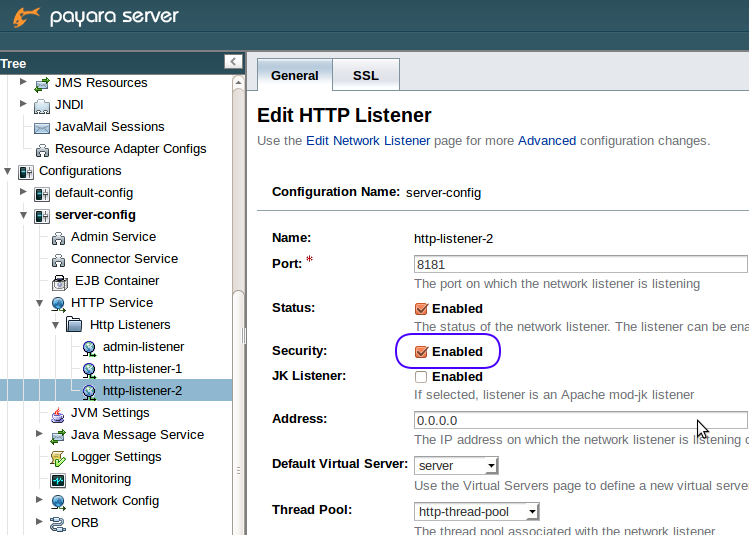
Task: Click the JMS Resources tree icon
Action: point(42,83)
